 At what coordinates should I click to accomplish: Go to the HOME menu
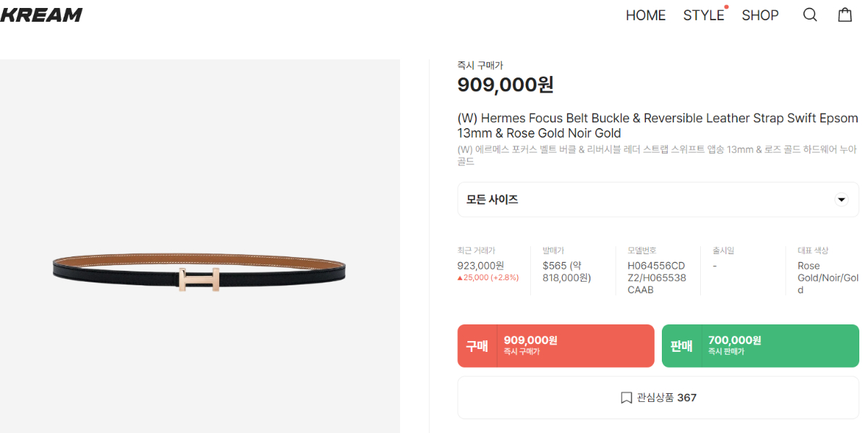(645, 15)
